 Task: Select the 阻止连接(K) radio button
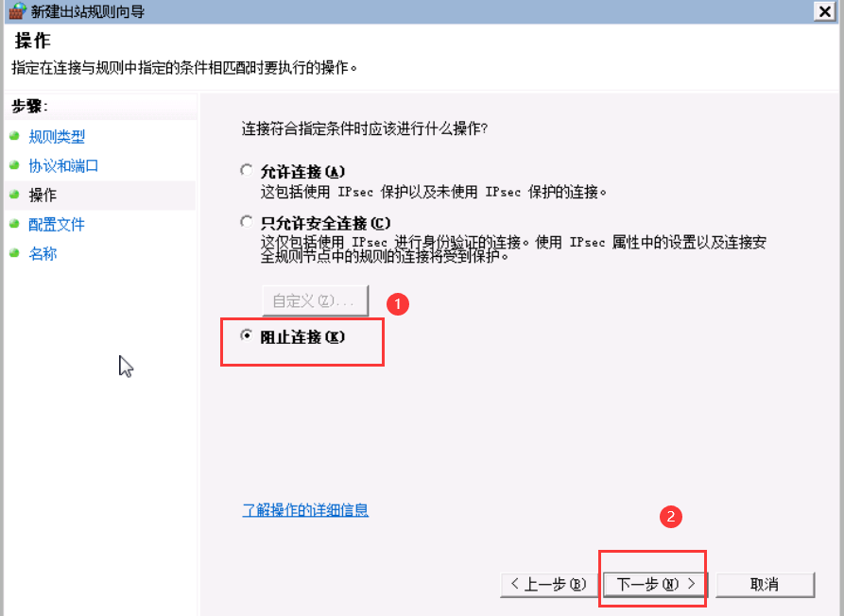tap(246, 335)
